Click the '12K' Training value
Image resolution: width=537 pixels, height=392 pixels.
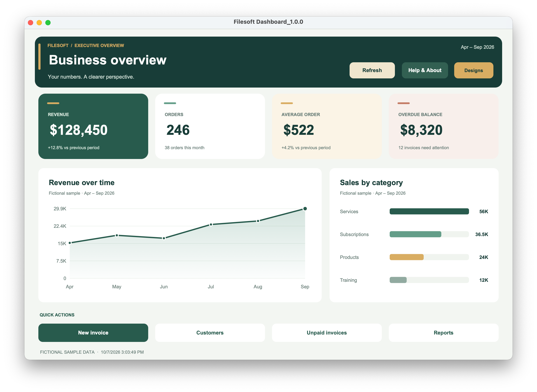coord(484,280)
